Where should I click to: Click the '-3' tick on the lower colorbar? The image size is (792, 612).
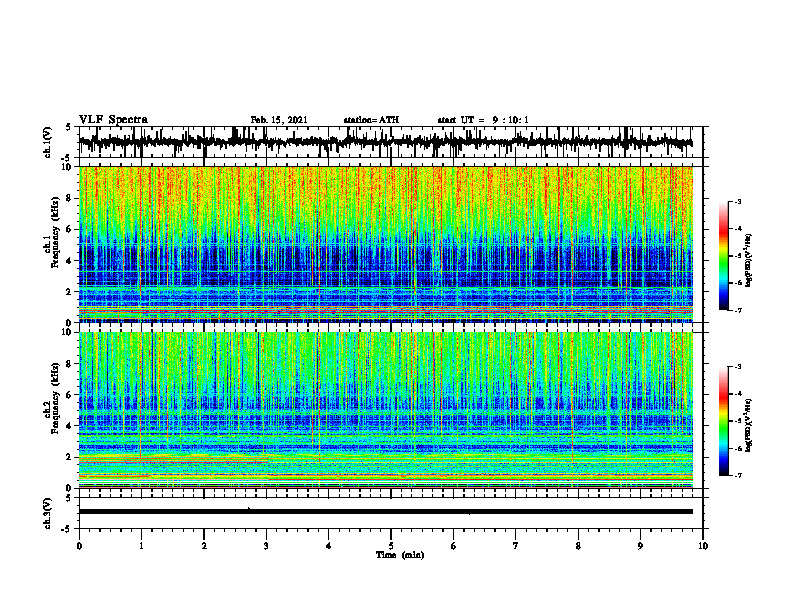click(x=737, y=367)
